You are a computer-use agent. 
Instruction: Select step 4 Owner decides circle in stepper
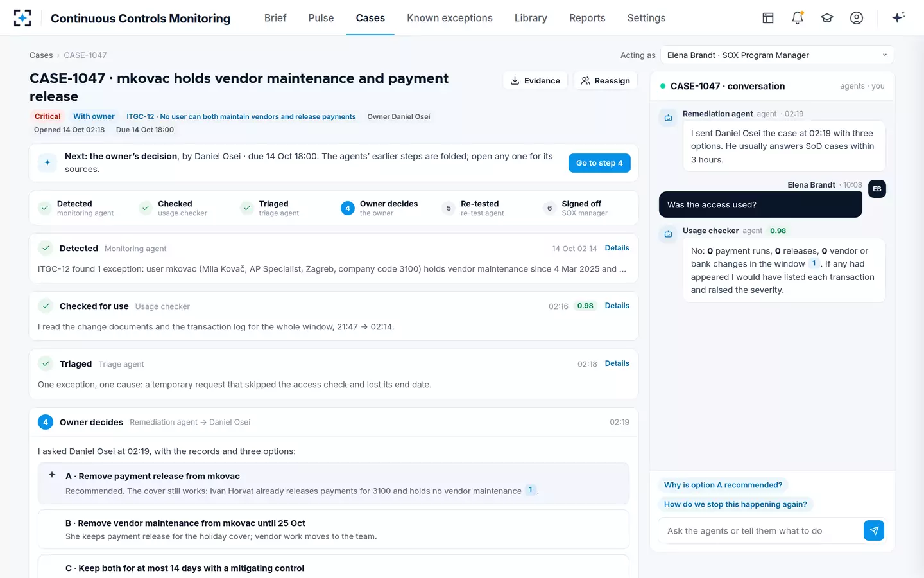348,208
